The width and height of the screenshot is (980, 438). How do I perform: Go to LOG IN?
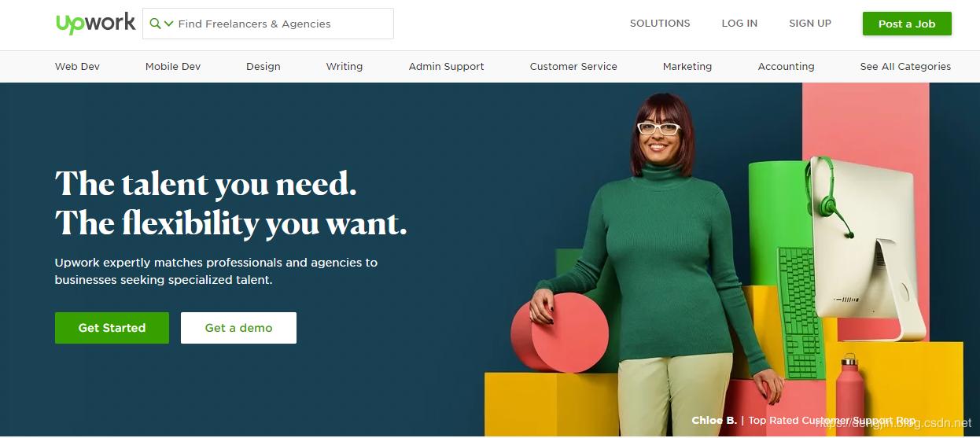click(739, 24)
